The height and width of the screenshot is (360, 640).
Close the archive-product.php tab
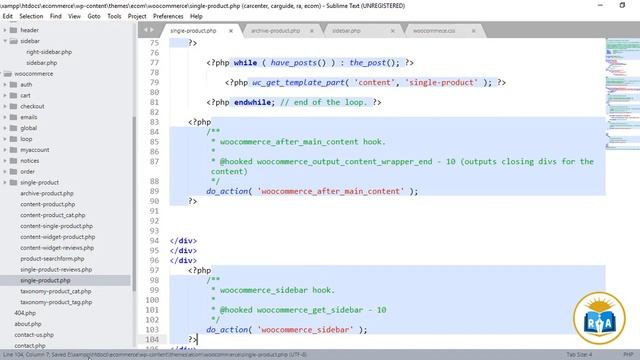pyautogui.click(x=312, y=31)
